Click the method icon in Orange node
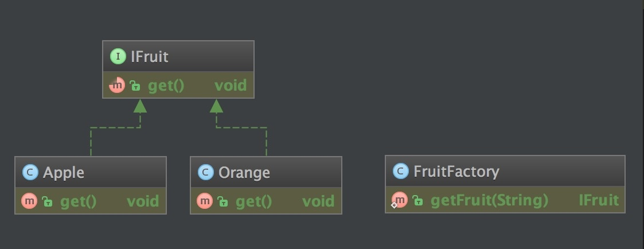 coord(205,201)
